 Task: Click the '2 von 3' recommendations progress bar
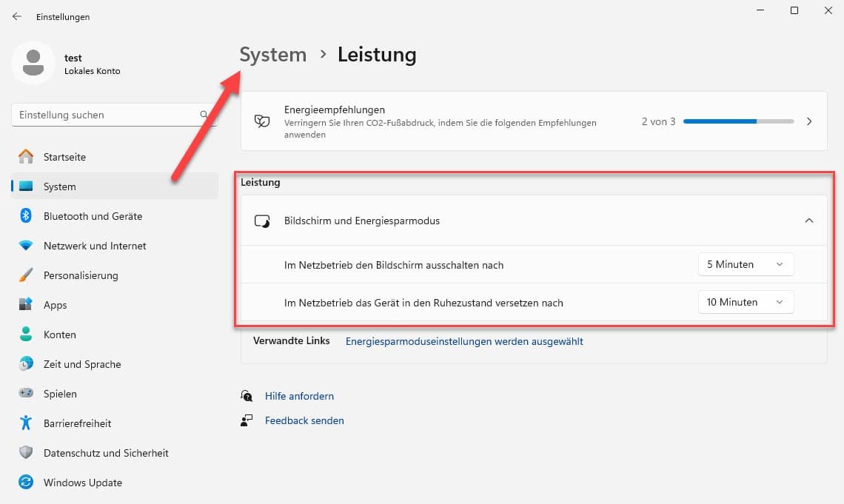[738, 121]
